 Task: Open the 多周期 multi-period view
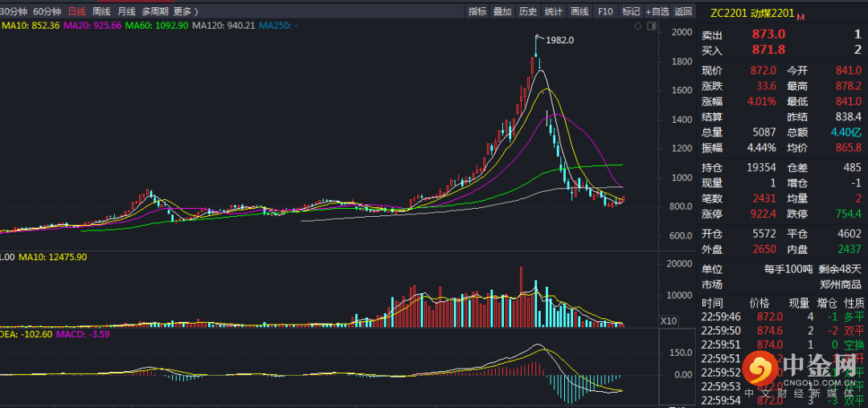(x=155, y=11)
